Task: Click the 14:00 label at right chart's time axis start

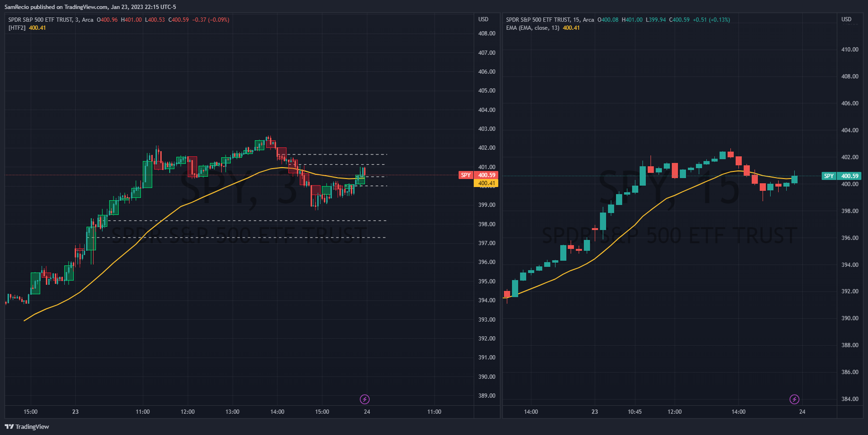Action: (531, 412)
